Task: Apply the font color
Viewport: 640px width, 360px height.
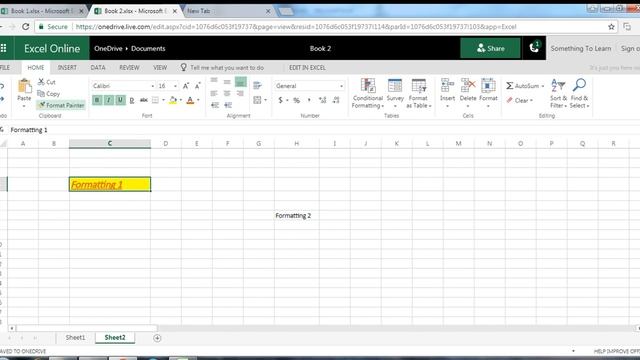Action: tap(190, 100)
